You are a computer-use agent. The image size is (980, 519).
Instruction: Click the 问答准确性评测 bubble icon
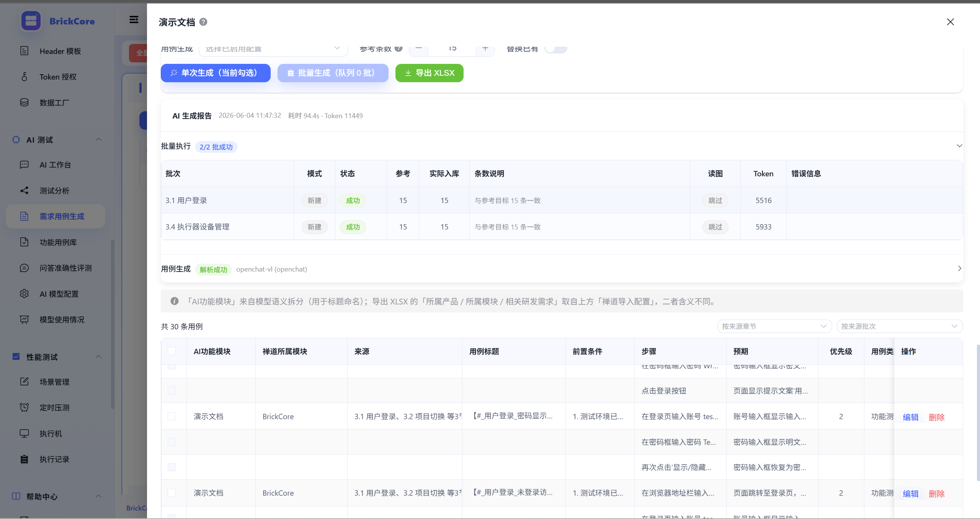point(24,268)
